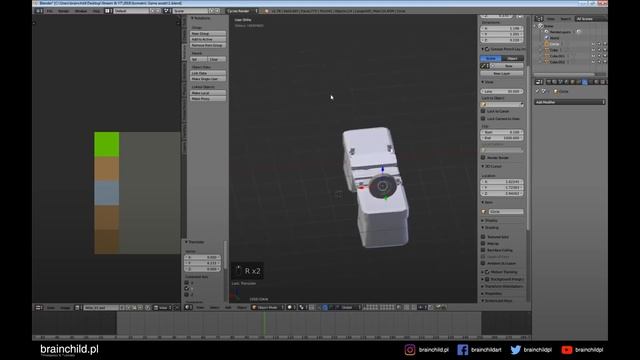Enable the Backface Culling checkbox
The image size is (640, 360).
[x=483, y=250]
